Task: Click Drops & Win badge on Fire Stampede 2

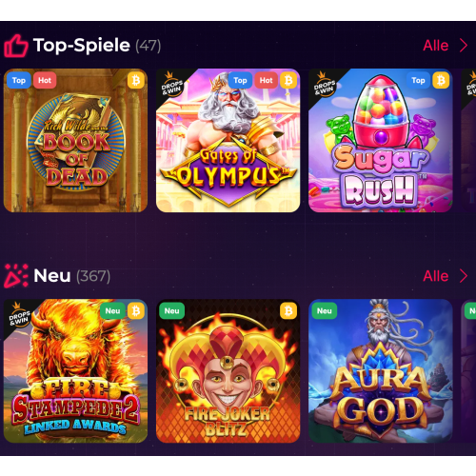Action: 20,314
